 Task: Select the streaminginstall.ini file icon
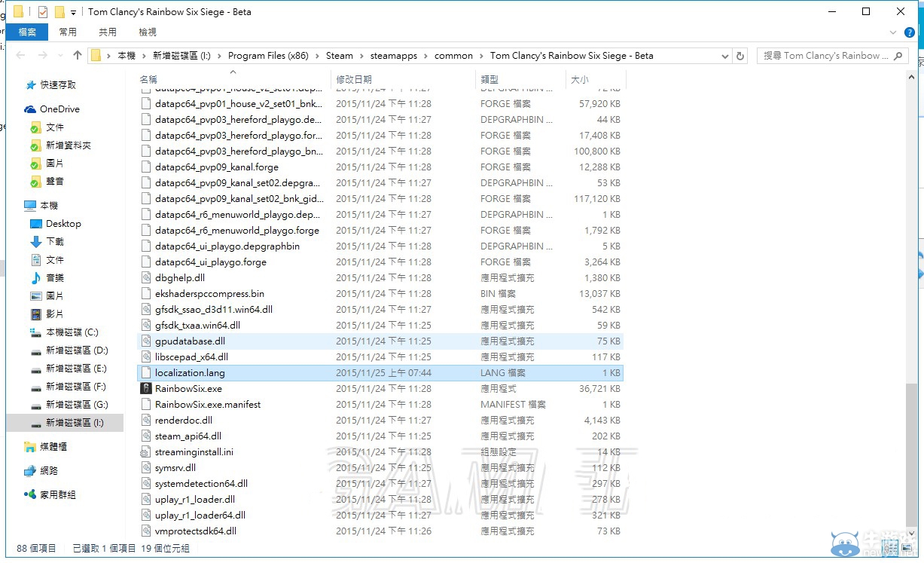(146, 452)
